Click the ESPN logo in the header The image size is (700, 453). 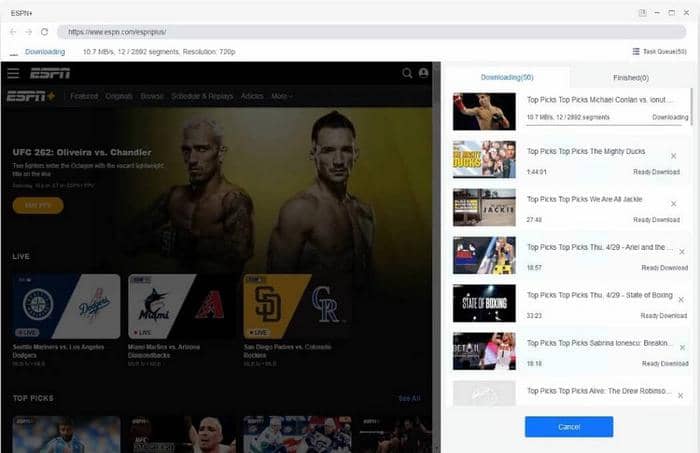click(x=50, y=73)
